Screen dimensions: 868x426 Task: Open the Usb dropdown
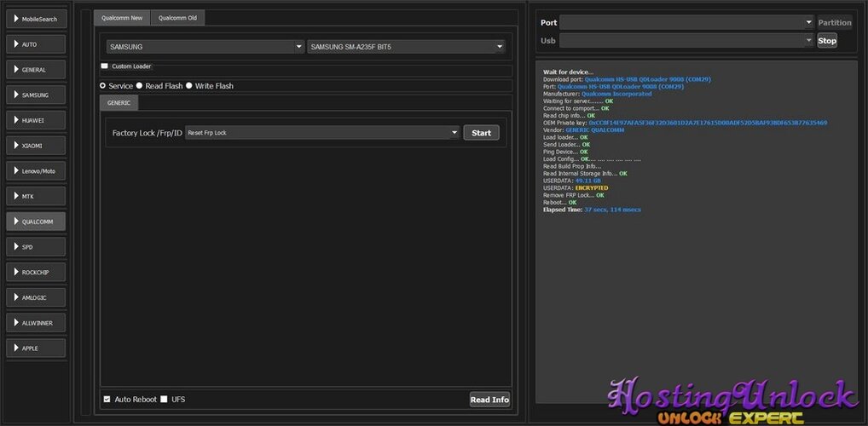(x=686, y=40)
